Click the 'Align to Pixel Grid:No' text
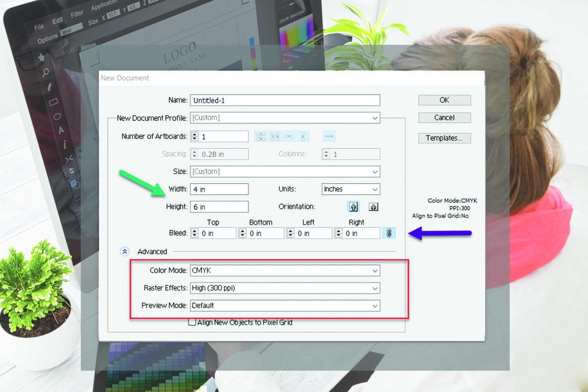The width and height of the screenshot is (588, 392). [x=440, y=216]
